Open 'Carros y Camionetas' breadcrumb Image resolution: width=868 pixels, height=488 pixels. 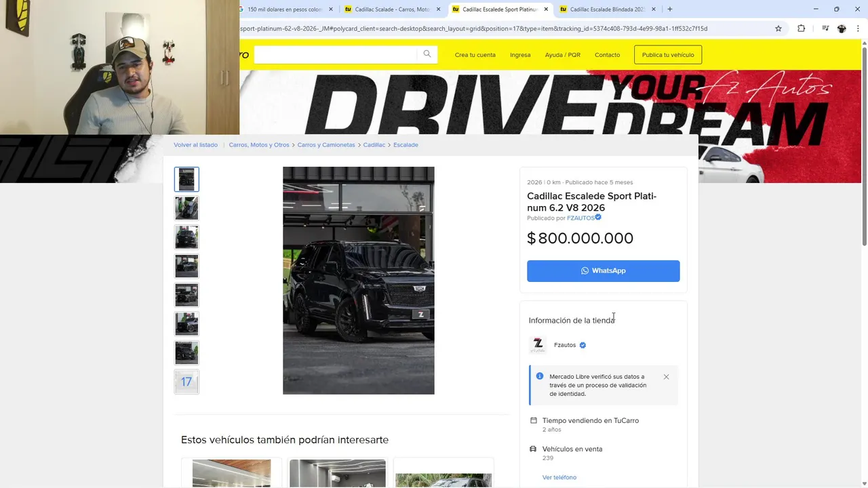tap(326, 145)
